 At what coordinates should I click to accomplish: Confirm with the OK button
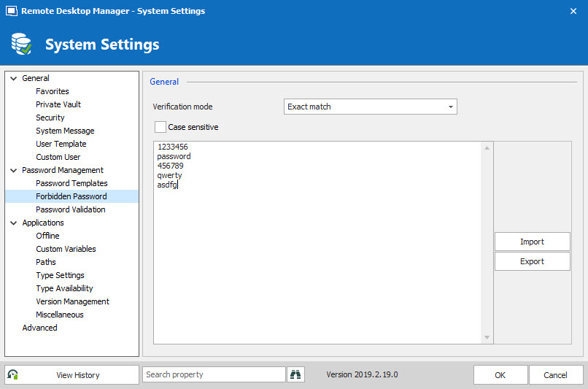pos(500,374)
